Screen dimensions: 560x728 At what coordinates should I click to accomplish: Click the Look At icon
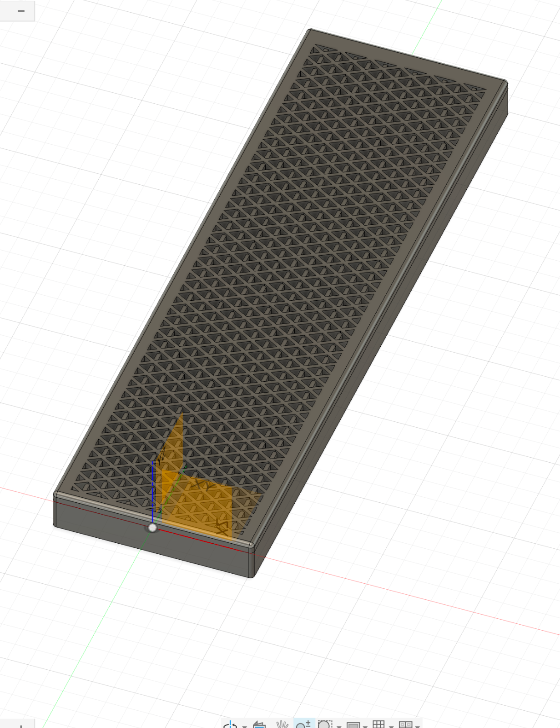coord(259,724)
